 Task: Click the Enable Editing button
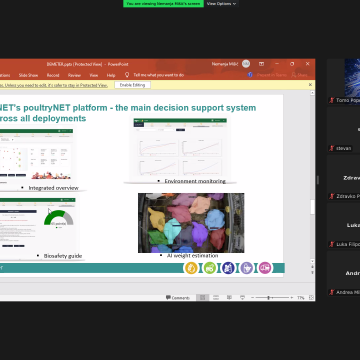click(132, 85)
